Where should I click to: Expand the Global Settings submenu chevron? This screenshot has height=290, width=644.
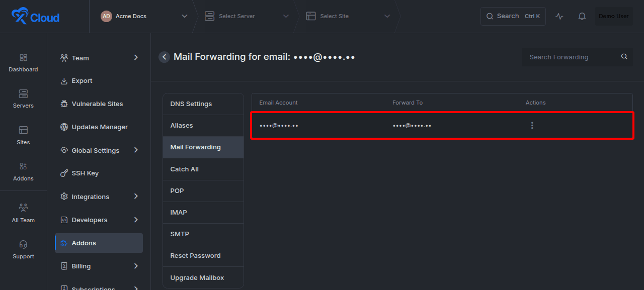[136, 150]
